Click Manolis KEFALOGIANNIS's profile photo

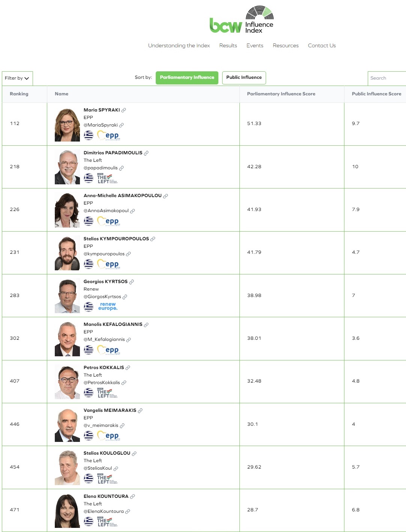pos(68,339)
